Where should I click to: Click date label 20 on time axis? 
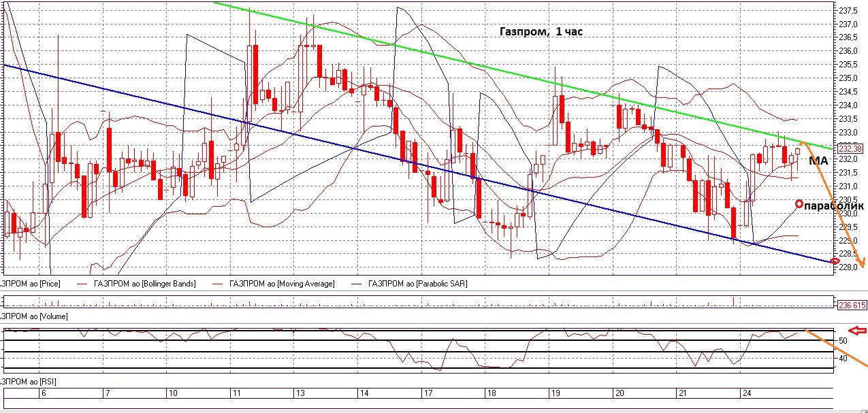[x=619, y=393]
